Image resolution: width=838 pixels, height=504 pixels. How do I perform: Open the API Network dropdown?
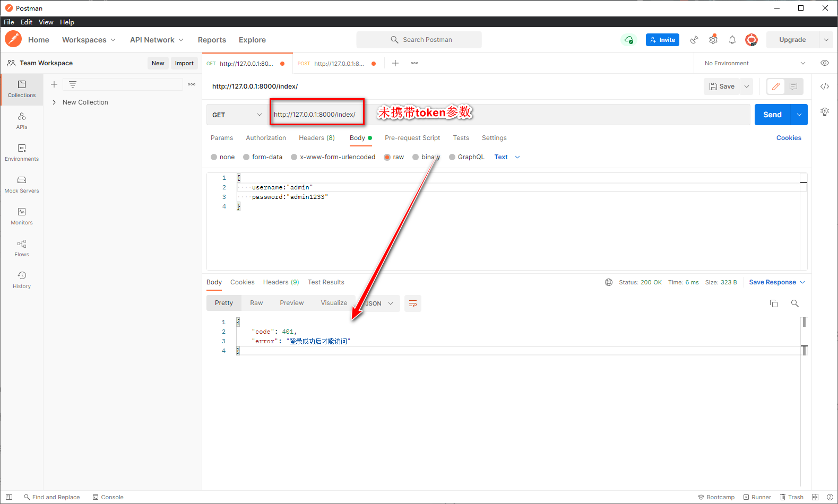[x=157, y=40]
